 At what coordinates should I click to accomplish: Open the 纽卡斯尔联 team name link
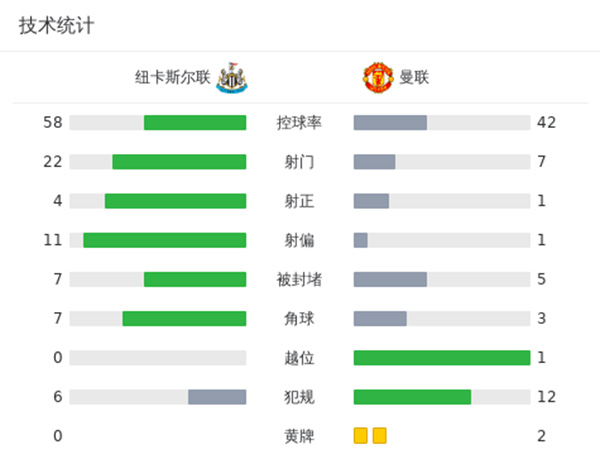point(173,77)
